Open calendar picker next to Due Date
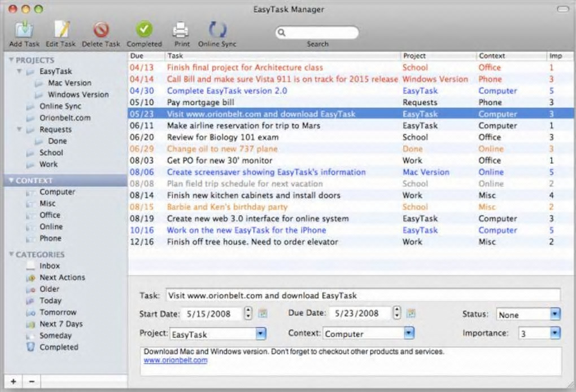This screenshot has width=576, height=392. coord(411,314)
